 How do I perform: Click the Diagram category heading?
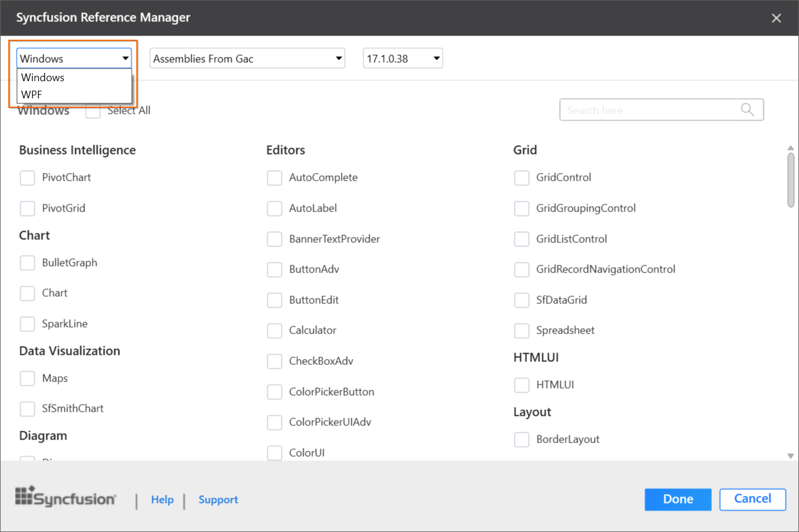(43, 436)
